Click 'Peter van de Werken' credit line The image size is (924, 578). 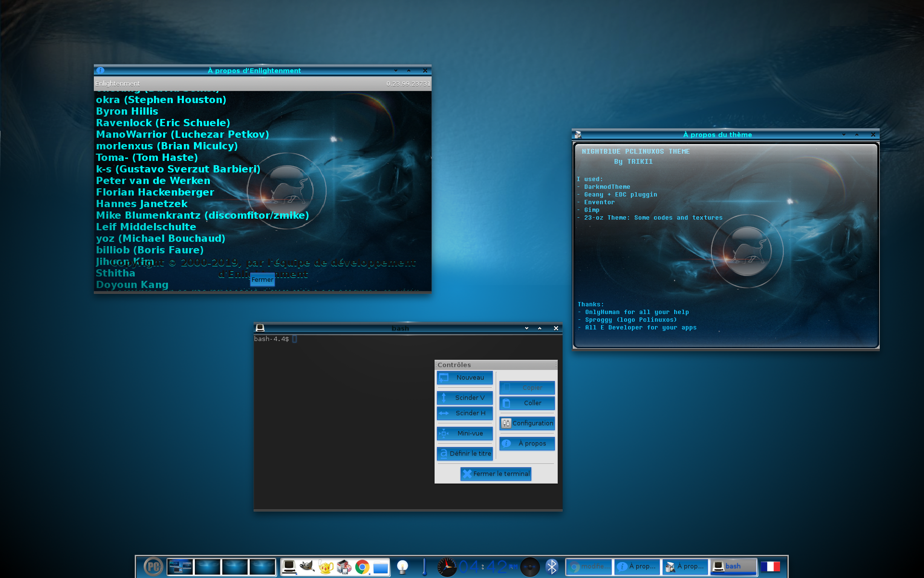pyautogui.click(x=153, y=181)
